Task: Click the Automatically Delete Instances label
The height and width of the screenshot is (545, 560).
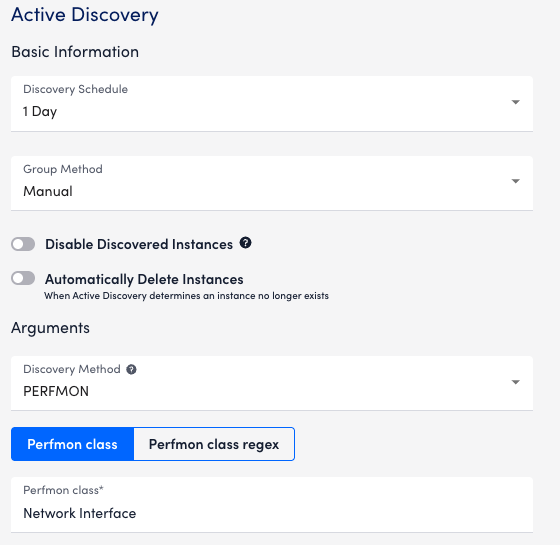Action: pos(144,279)
